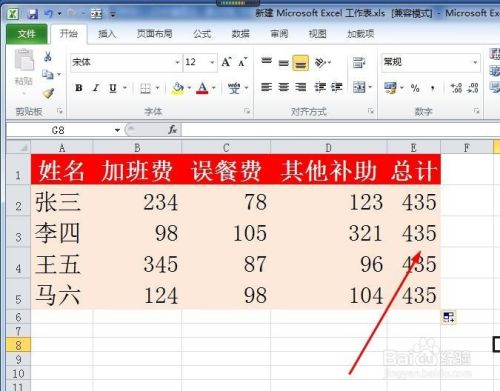The width and height of the screenshot is (500, 391).
Task: Open the font color dropdown arrow
Action: [x=214, y=88]
